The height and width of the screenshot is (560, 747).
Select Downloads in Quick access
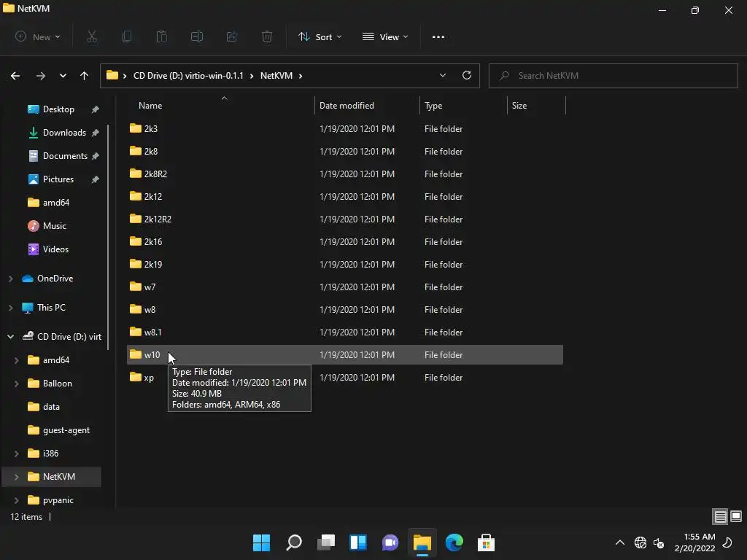(64, 133)
